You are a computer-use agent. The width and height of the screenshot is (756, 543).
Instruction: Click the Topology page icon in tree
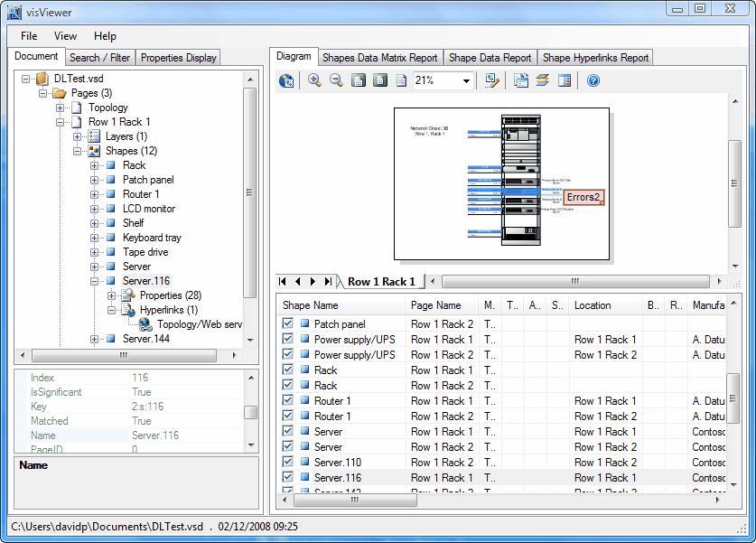point(77,107)
